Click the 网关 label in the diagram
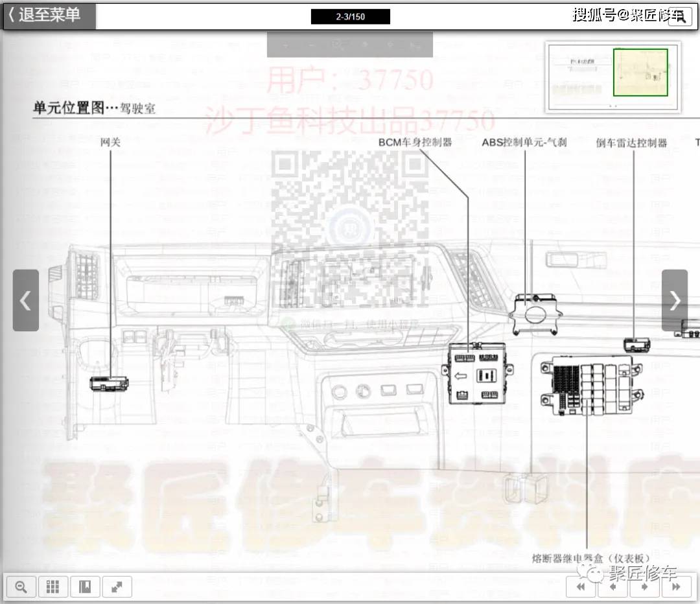 coord(110,142)
